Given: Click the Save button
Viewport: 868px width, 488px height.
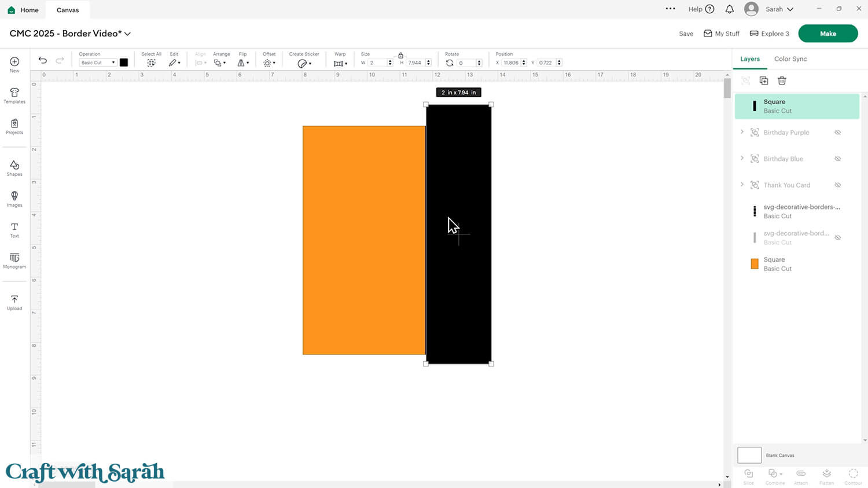Looking at the screenshot, I should tap(686, 34).
